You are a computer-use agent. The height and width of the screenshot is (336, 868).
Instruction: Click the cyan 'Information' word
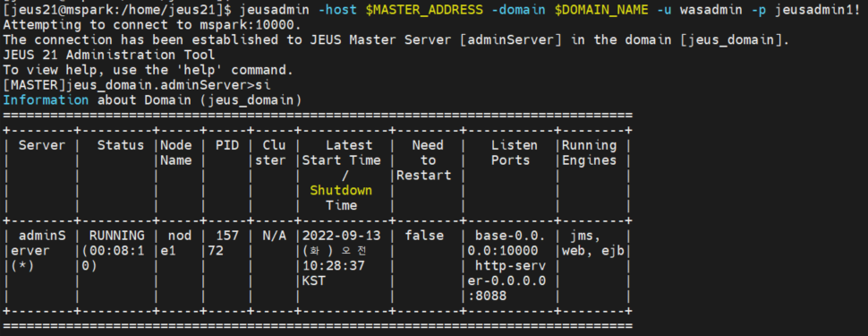[x=46, y=100]
